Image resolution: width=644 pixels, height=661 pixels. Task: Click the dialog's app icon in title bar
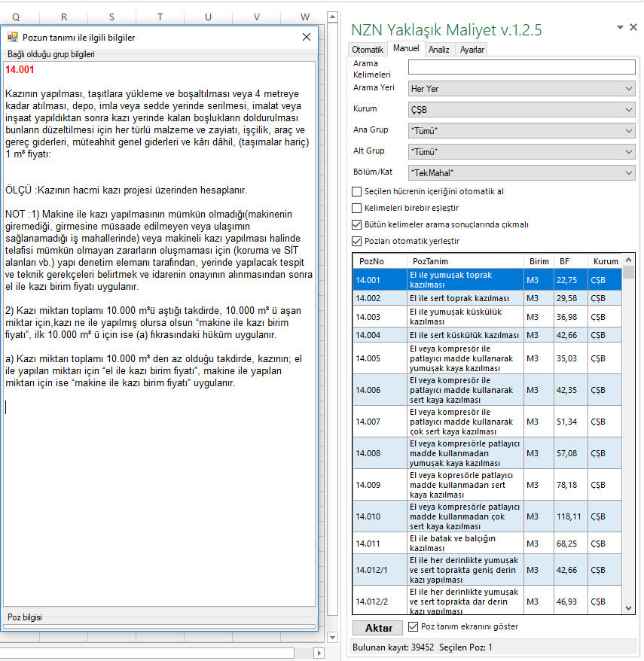12,37
